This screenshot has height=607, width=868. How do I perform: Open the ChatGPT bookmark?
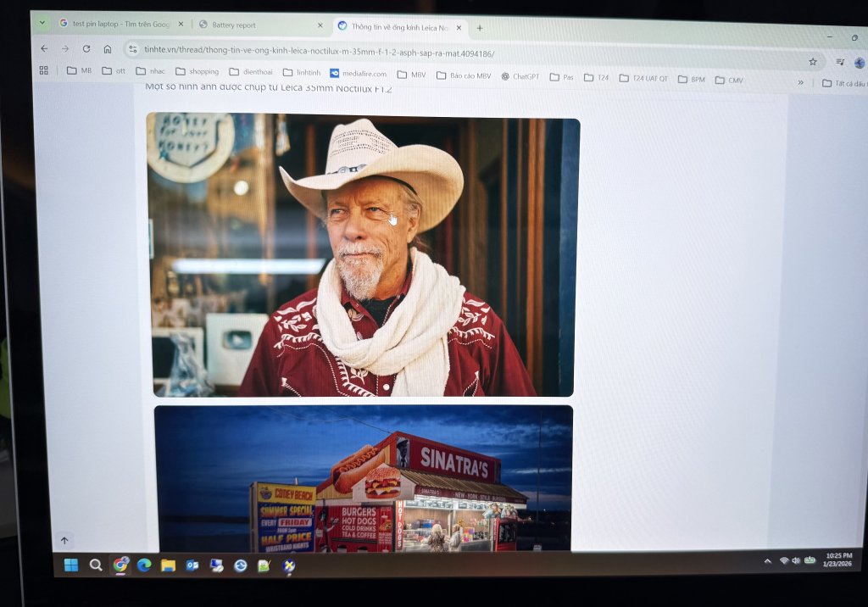tap(520, 76)
